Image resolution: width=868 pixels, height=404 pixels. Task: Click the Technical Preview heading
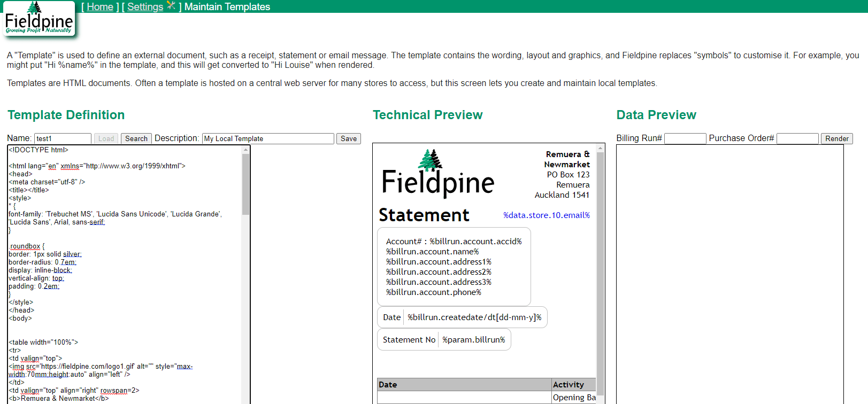click(428, 115)
